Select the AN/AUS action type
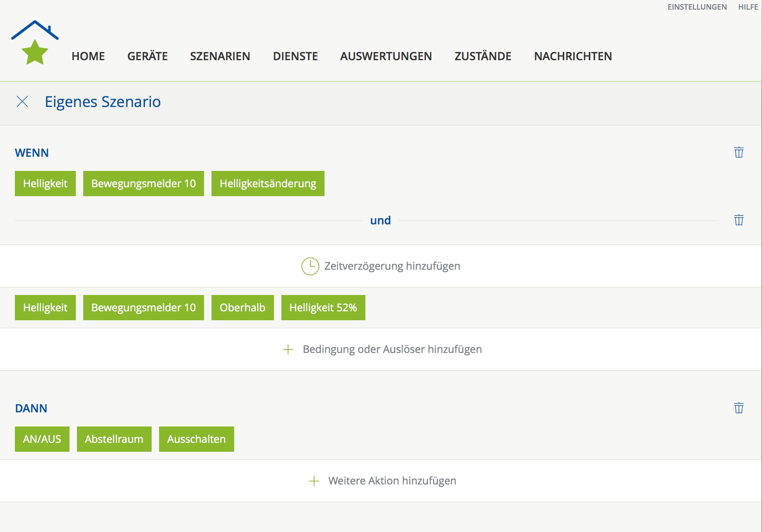The height and width of the screenshot is (532, 762). (x=42, y=439)
